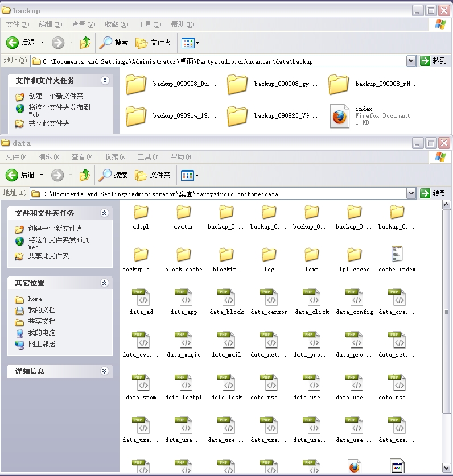This screenshot has width=453, height=476.
Task: Select block_cache folder
Action: point(183,260)
